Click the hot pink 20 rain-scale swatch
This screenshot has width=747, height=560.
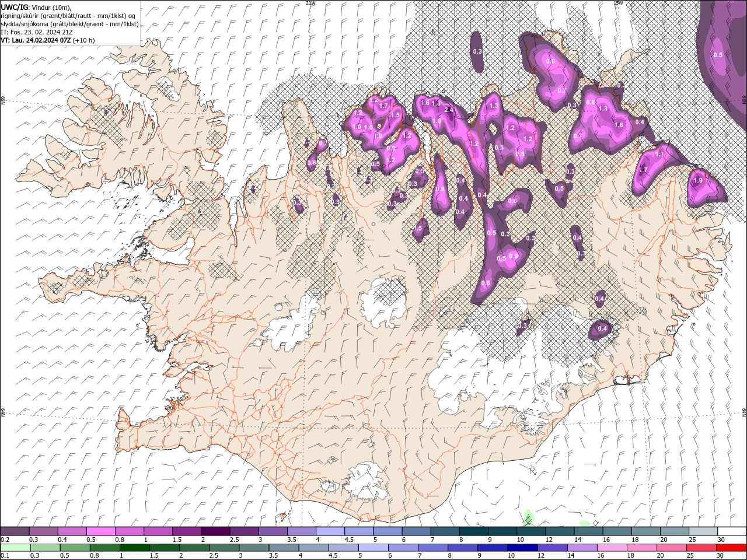click(671, 548)
